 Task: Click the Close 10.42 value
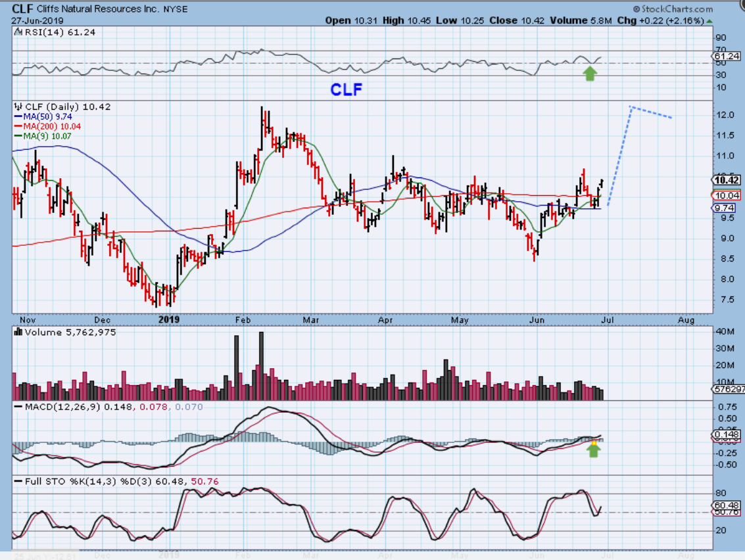click(x=517, y=20)
